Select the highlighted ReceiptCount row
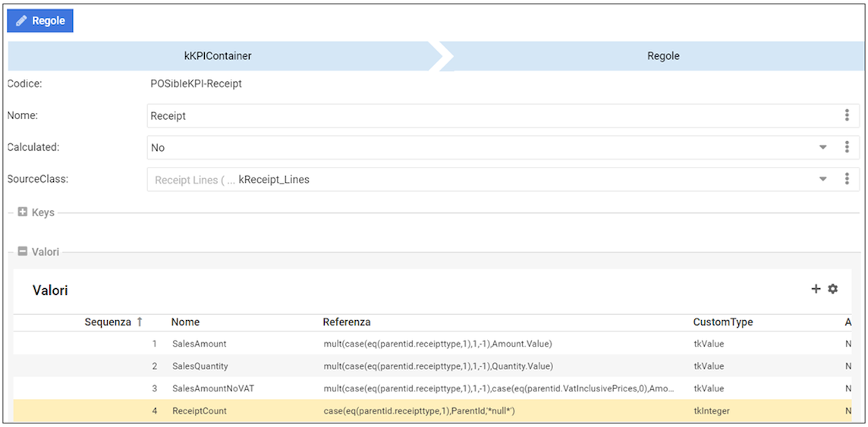This screenshot has height=427, width=868. 199,411
